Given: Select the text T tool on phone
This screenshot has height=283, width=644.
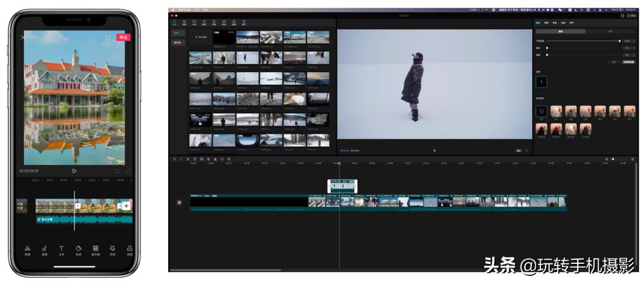Looking at the screenshot, I should coord(61,249).
